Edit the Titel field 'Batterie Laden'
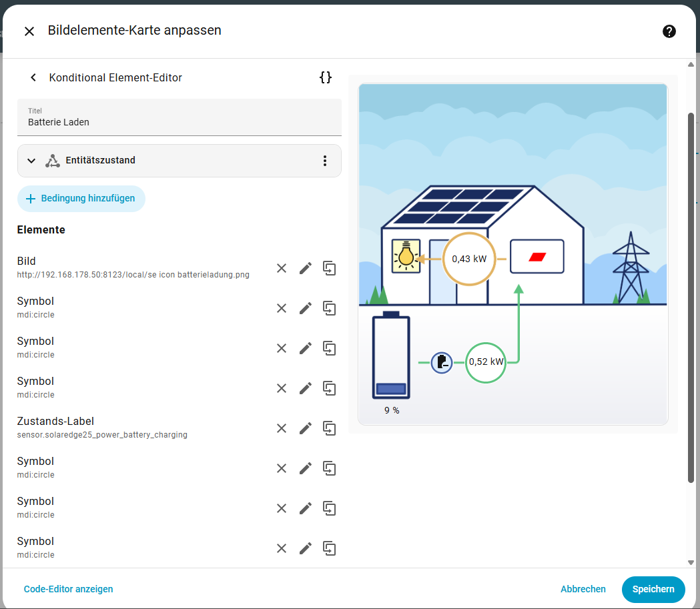 179,122
